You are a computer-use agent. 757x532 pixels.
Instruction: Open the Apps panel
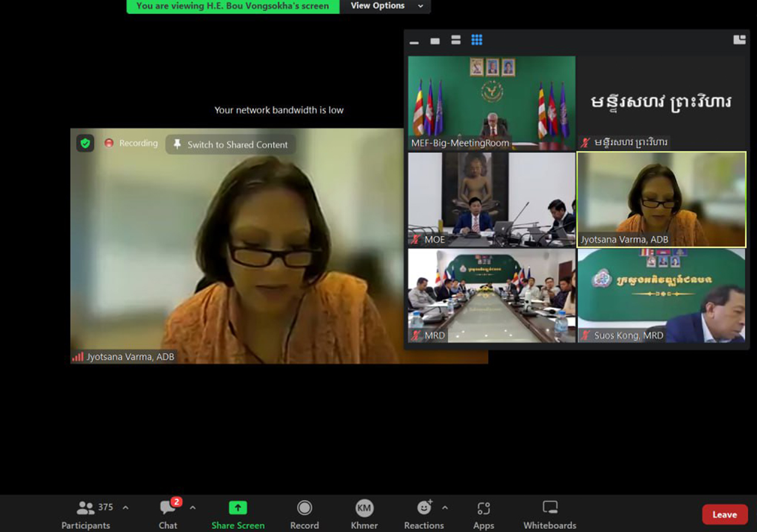[x=483, y=514]
